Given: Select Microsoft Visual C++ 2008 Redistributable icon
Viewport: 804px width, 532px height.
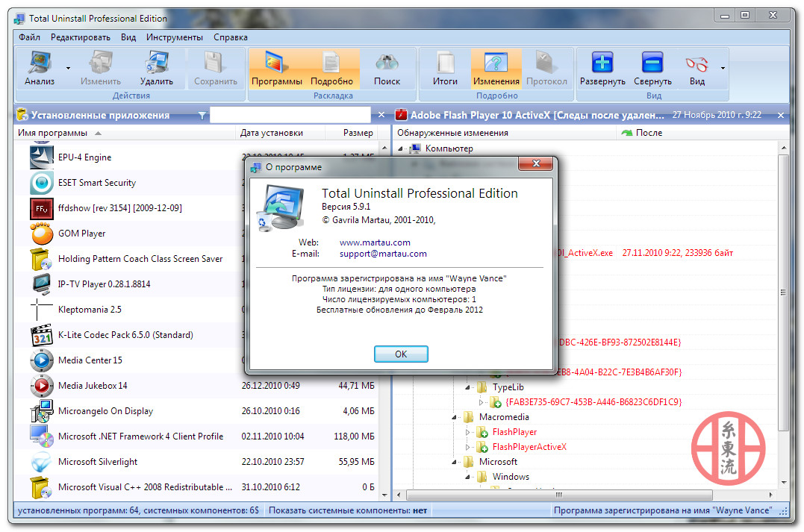Looking at the screenshot, I should [42, 487].
